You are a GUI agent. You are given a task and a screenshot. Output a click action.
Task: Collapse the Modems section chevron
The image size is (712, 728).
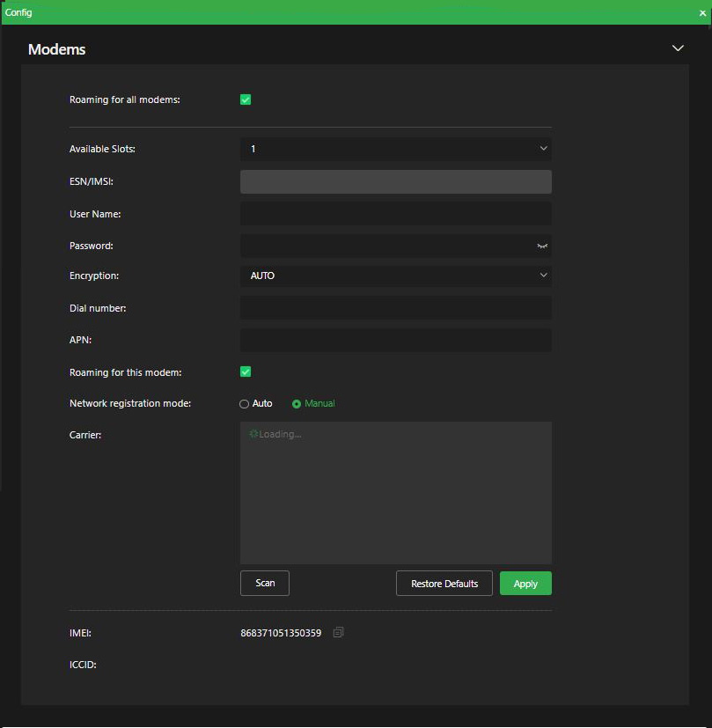tap(678, 48)
